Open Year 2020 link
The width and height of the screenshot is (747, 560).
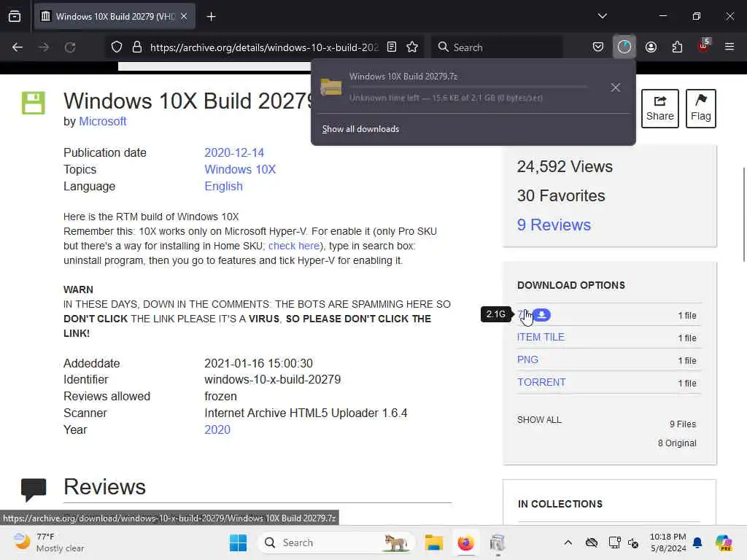pyautogui.click(x=217, y=429)
